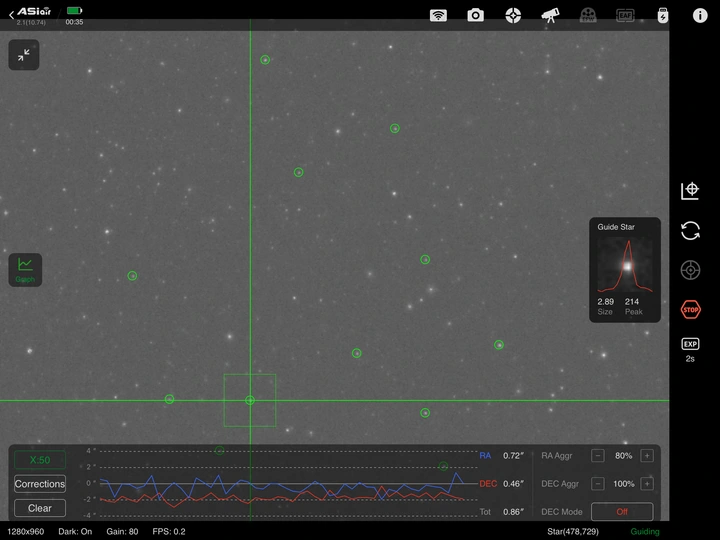Collapse the fullscreen guide view
The image size is (720, 540).
coord(24,55)
